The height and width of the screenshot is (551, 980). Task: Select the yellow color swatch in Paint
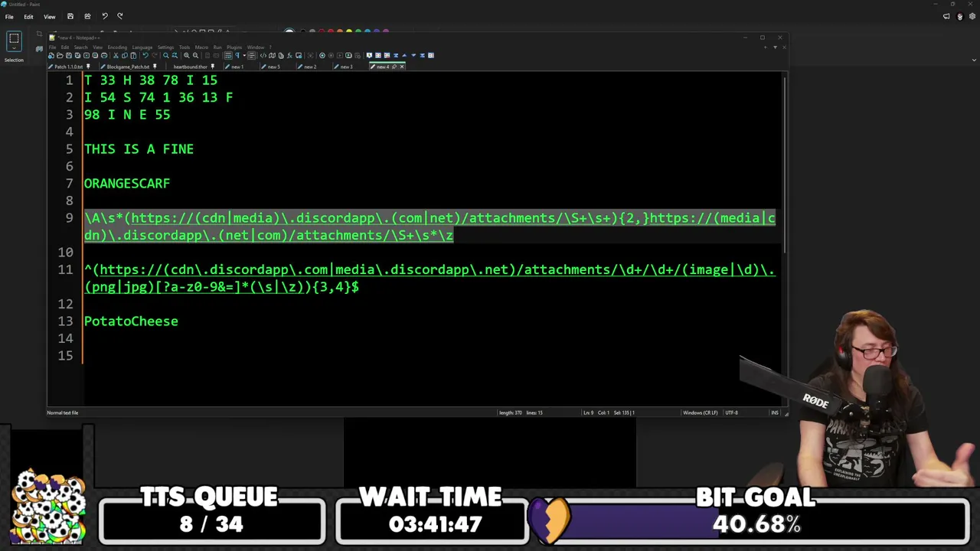click(349, 32)
